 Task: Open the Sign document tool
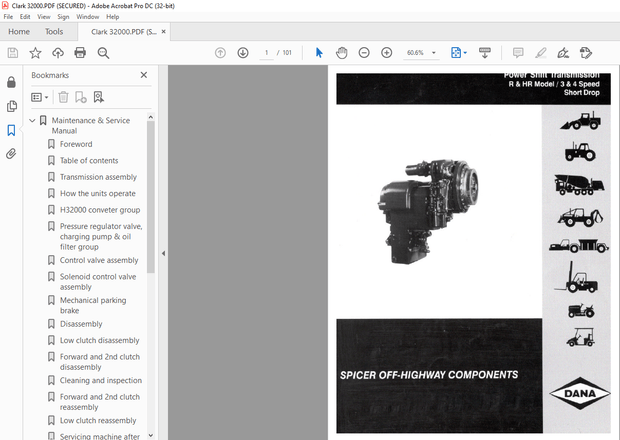point(563,53)
